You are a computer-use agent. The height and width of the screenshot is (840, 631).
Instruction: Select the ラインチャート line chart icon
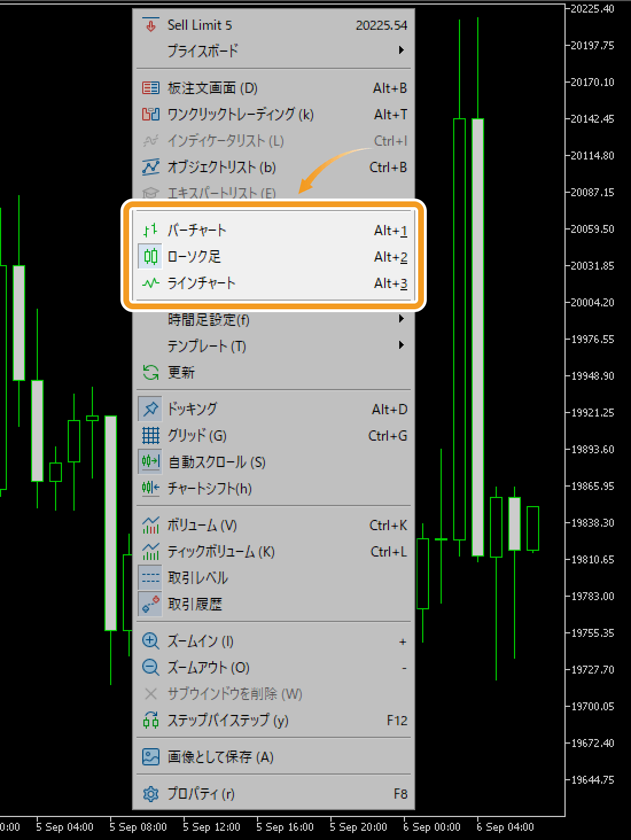point(151,283)
